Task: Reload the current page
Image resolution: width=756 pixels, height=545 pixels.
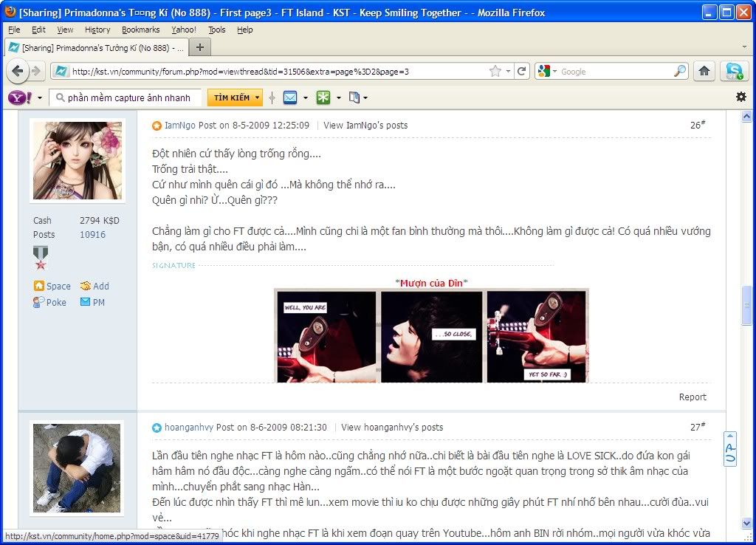Action: click(x=522, y=72)
